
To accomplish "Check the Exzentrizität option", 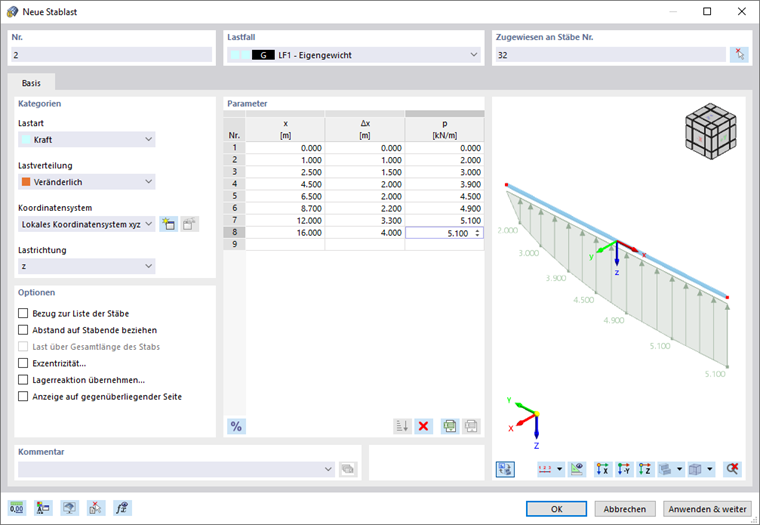I will 23,363.
